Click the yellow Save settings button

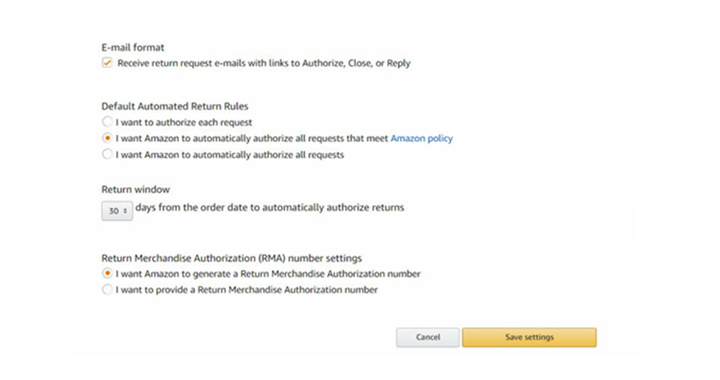pos(529,337)
